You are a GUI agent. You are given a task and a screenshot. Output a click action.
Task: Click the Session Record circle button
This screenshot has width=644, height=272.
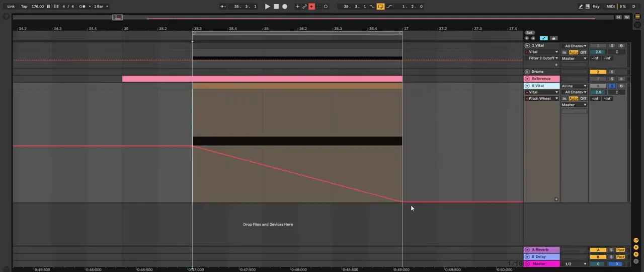point(326,7)
